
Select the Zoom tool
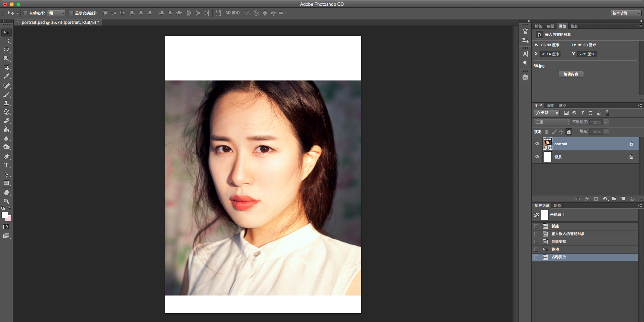(6, 201)
